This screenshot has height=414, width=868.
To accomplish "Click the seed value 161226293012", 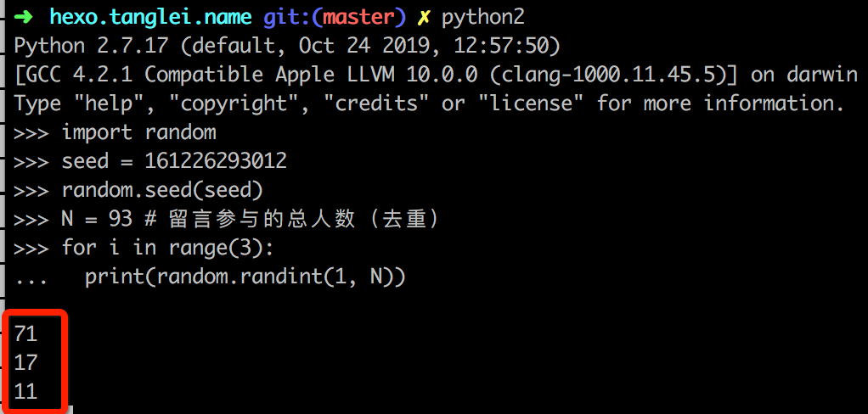I will point(216,161).
